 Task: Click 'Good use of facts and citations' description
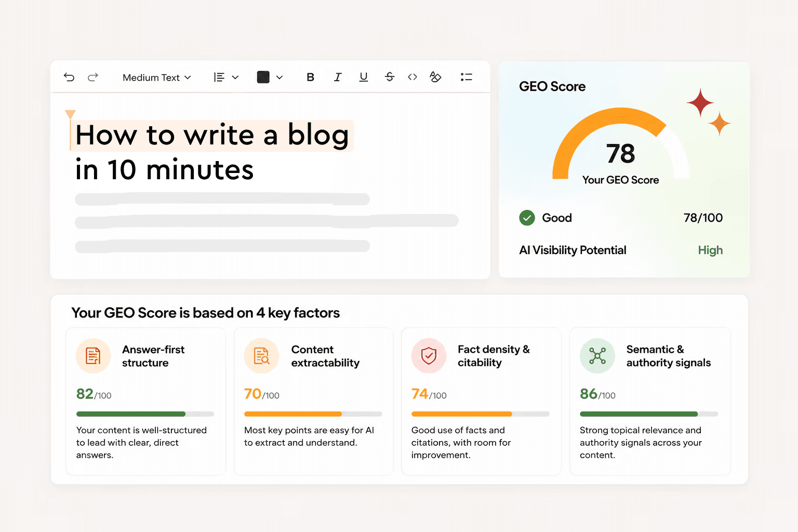point(461,443)
